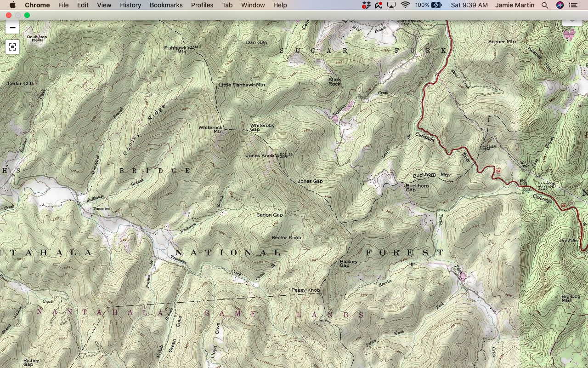588x368 pixels.
Task: Open the AirPlay display menu
Action: click(x=391, y=5)
